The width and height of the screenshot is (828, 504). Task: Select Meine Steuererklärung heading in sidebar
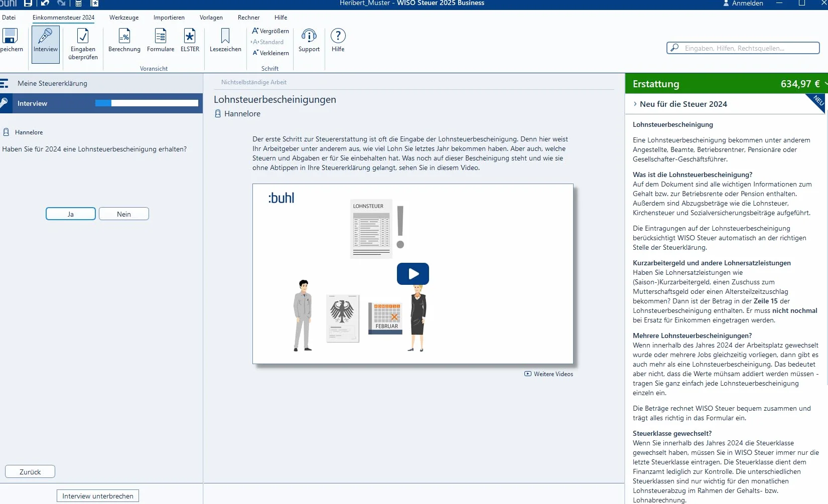point(52,83)
